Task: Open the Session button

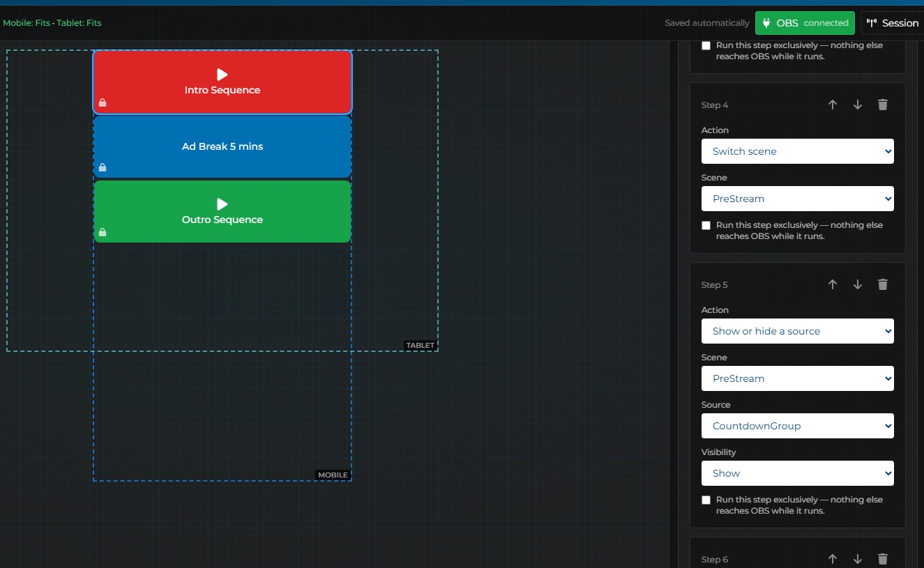Action: click(x=893, y=23)
